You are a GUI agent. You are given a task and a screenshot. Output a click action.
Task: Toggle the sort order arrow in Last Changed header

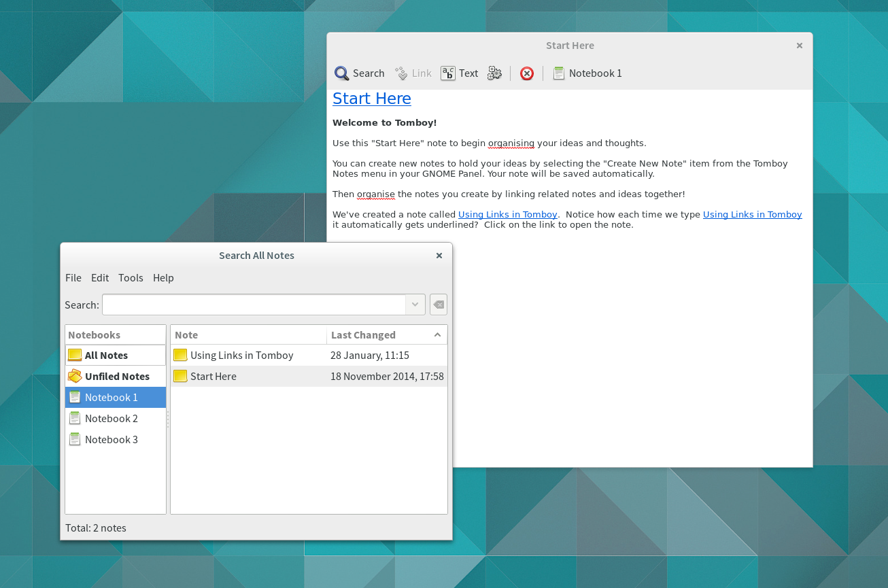click(437, 334)
